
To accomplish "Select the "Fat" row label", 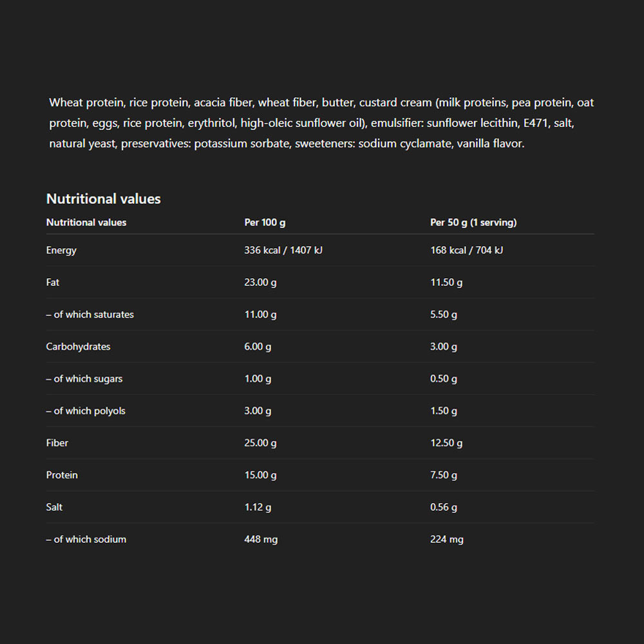I will (x=53, y=283).
